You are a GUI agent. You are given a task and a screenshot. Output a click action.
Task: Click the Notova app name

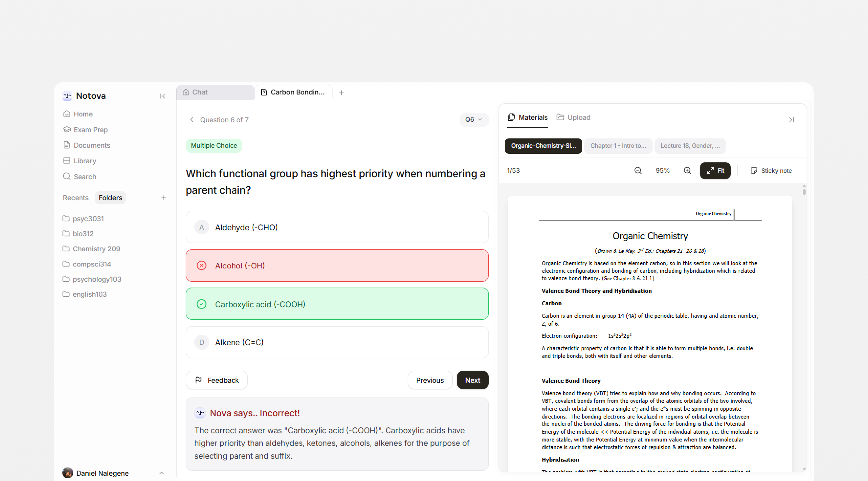91,96
